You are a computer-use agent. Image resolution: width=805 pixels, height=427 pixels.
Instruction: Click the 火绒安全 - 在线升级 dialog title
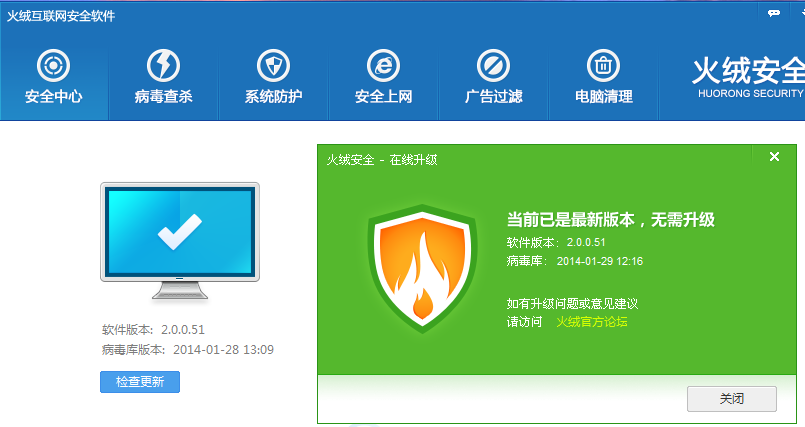pyautogui.click(x=382, y=159)
